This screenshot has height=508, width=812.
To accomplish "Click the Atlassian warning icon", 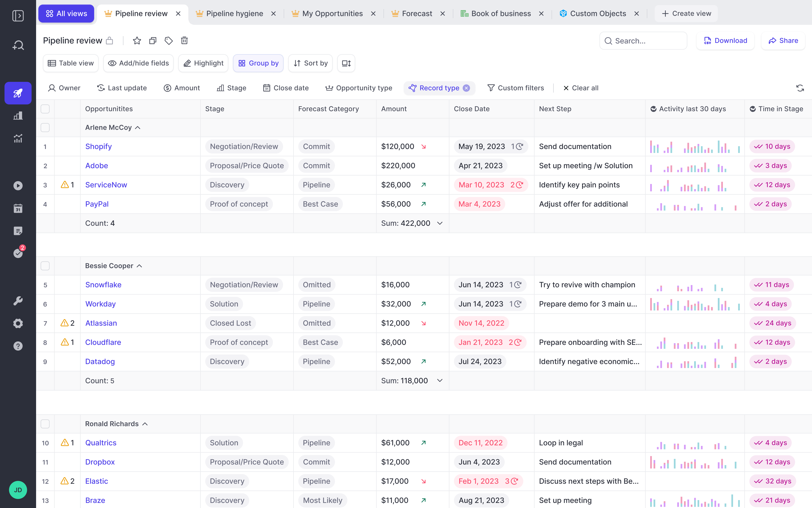I will pyautogui.click(x=64, y=323).
